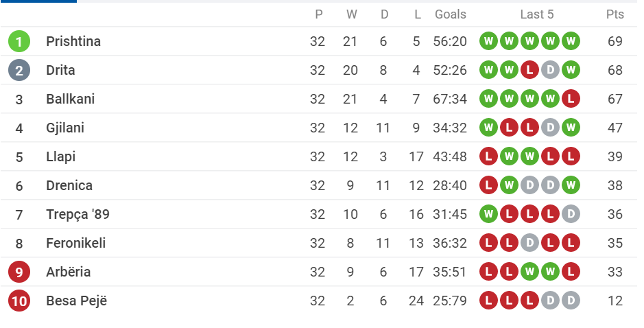Viewport: 644px width, 328px height.
Task: Click Trepça '89's win icon in Last 5
Action: click(x=488, y=214)
